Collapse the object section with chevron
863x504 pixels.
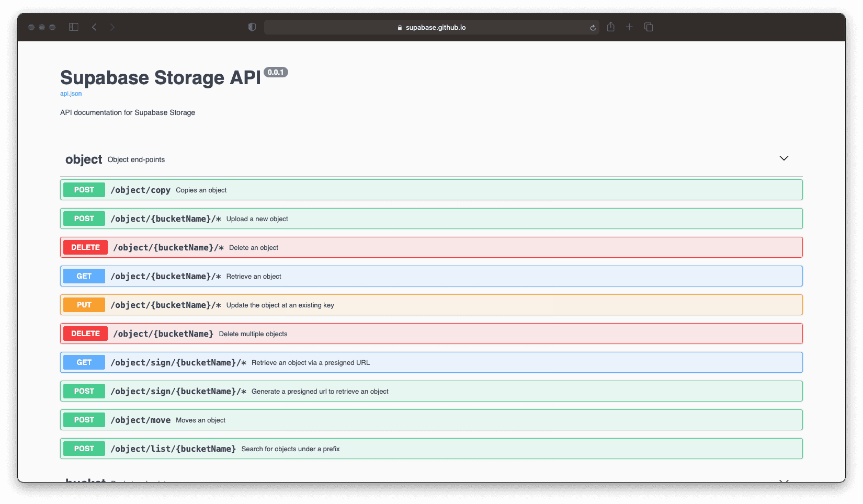[x=783, y=158]
